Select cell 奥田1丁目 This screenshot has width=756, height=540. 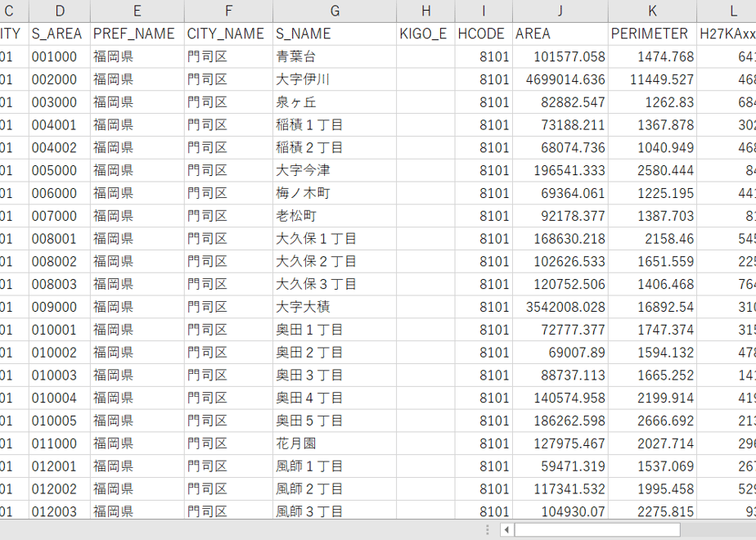point(335,330)
